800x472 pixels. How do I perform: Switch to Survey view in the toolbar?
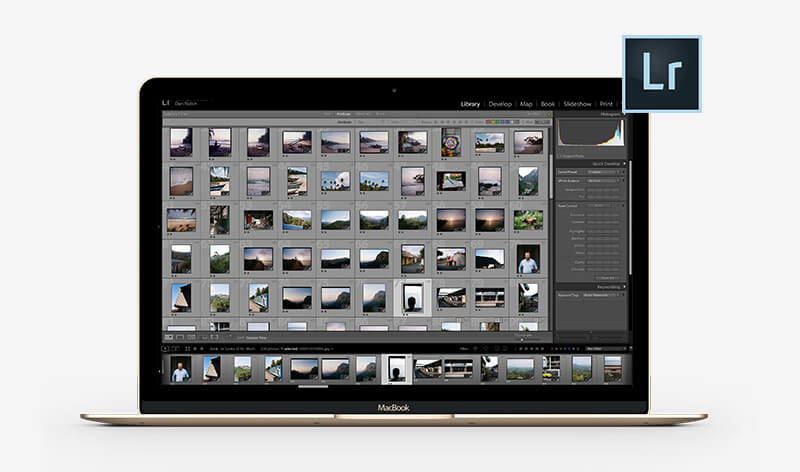pos(204,337)
